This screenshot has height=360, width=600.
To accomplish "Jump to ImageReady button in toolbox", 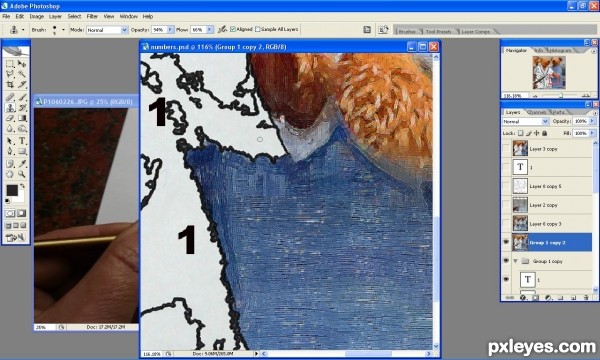I will pos(16,238).
